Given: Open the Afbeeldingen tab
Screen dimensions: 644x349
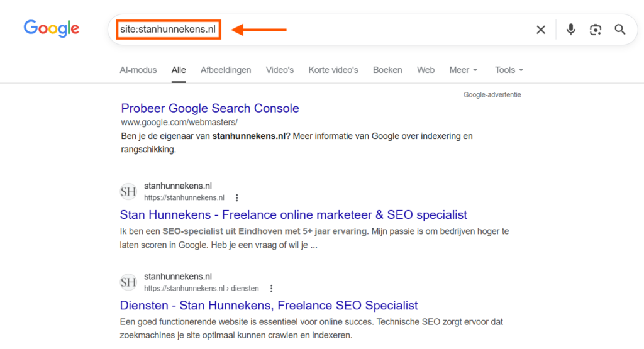Looking at the screenshot, I should click(x=226, y=70).
